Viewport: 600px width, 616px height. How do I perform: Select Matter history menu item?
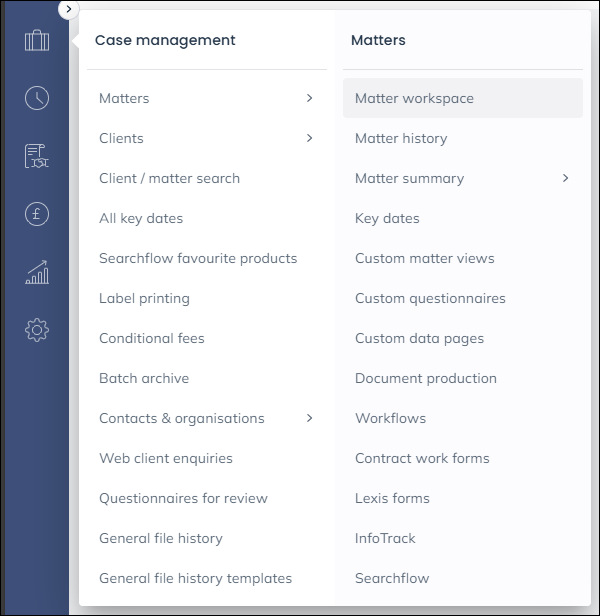pyautogui.click(x=401, y=138)
